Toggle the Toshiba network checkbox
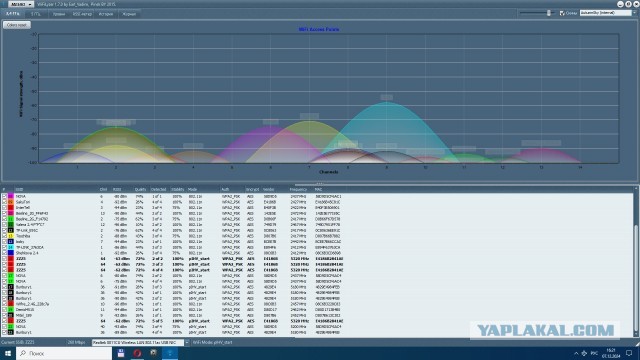 (x=4, y=236)
